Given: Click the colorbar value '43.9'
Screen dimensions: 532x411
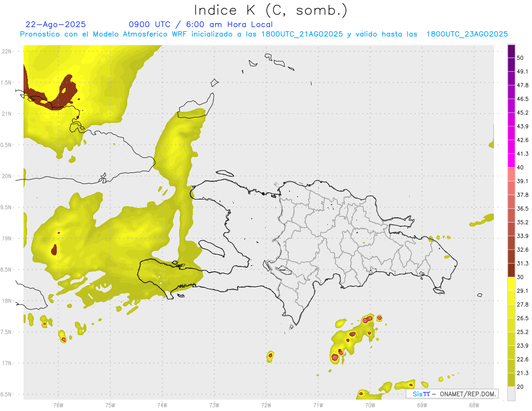Looking at the screenshot, I should (523, 126).
